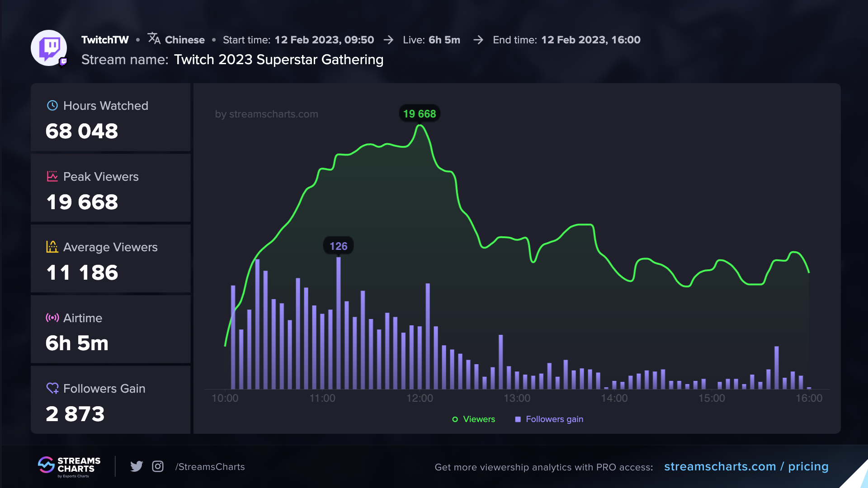Image resolution: width=868 pixels, height=488 pixels.
Task: Open the Instagram icon in footer
Action: (x=158, y=466)
